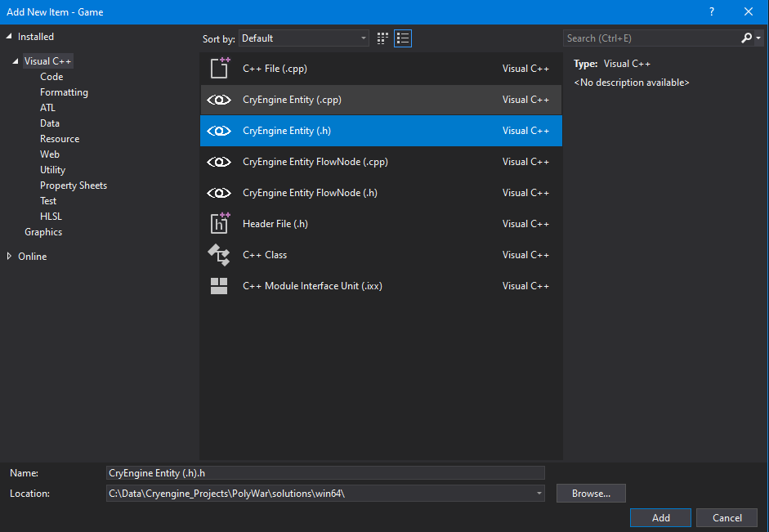Select the Web category
This screenshot has height=532, width=769.
(x=50, y=154)
